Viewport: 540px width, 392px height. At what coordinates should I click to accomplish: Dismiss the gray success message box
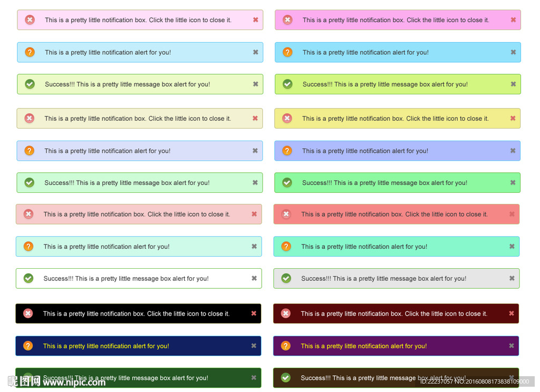tap(512, 278)
